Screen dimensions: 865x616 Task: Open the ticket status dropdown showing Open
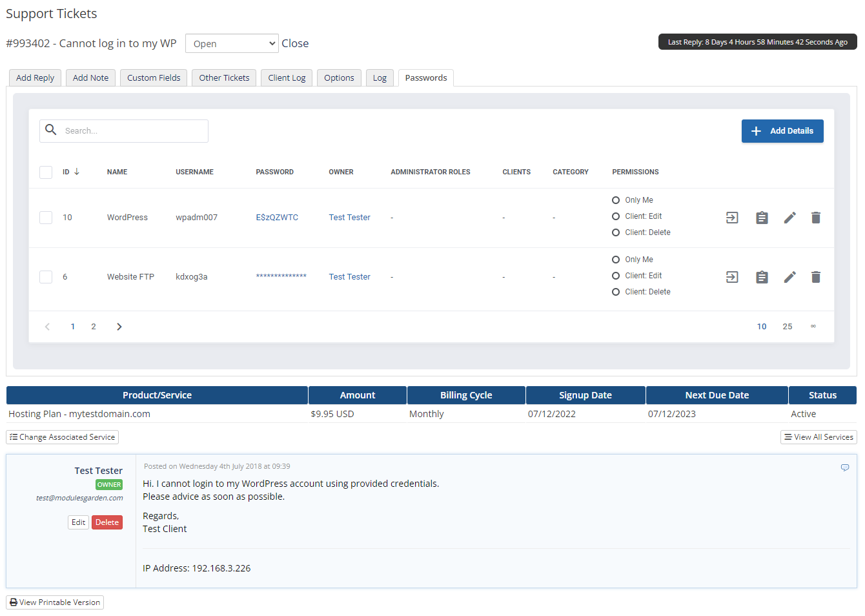(232, 43)
